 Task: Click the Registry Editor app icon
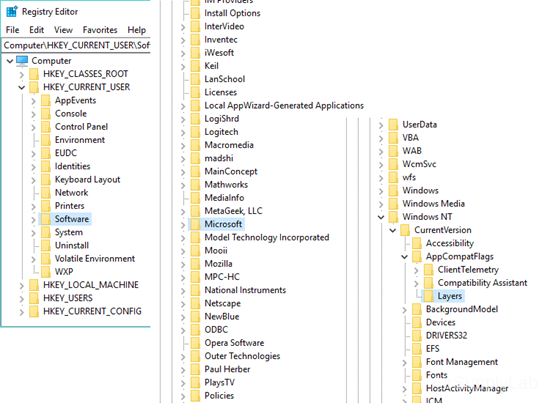[x=12, y=12]
